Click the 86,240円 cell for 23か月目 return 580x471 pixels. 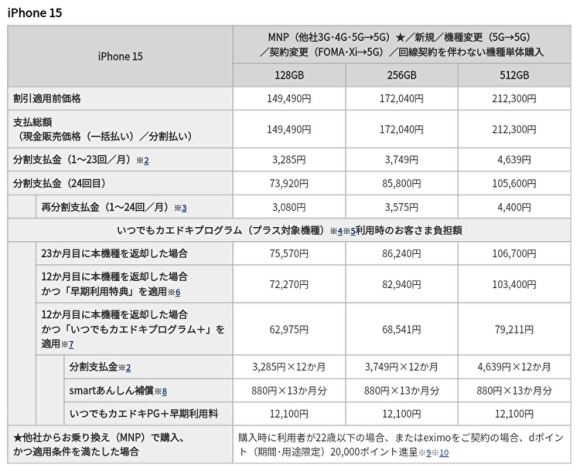(x=402, y=254)
